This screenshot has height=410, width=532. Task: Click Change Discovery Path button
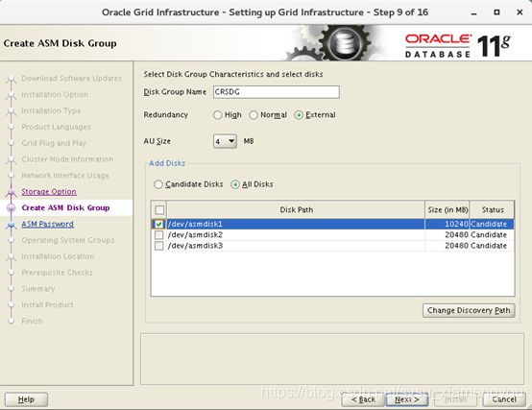tap(469, 310)
